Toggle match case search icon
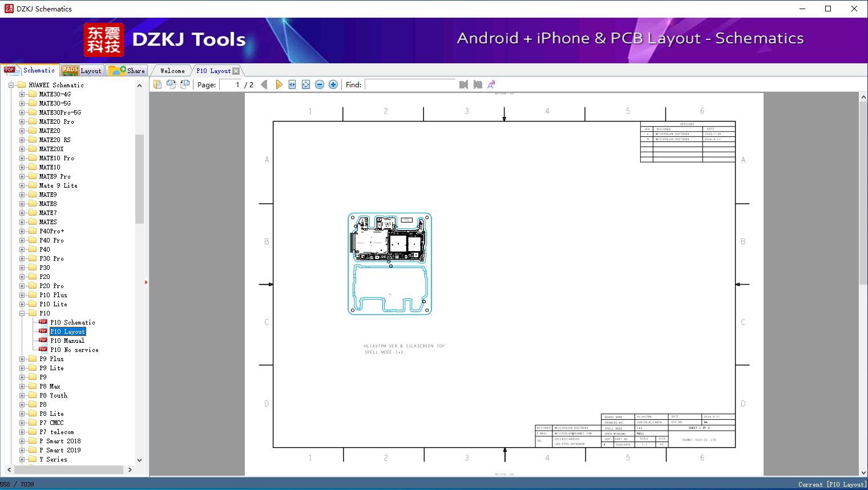The image size is (868, 490). 491,84
